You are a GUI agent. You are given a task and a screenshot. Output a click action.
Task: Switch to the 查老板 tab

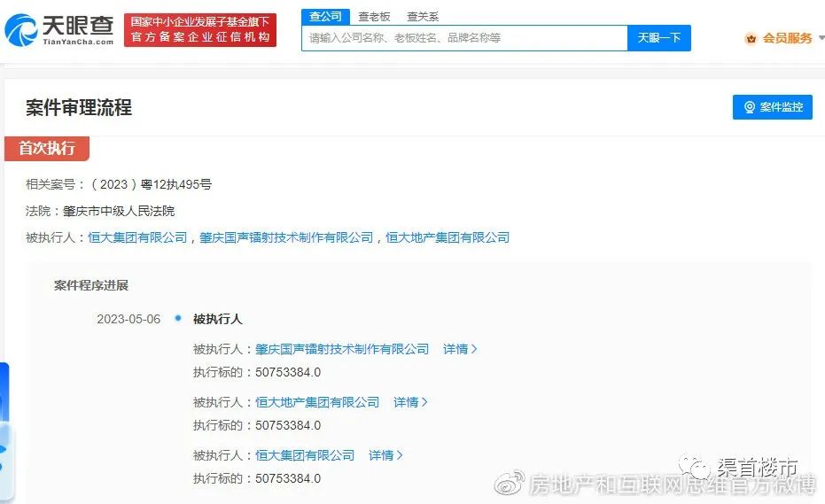(x=374, y=17)
